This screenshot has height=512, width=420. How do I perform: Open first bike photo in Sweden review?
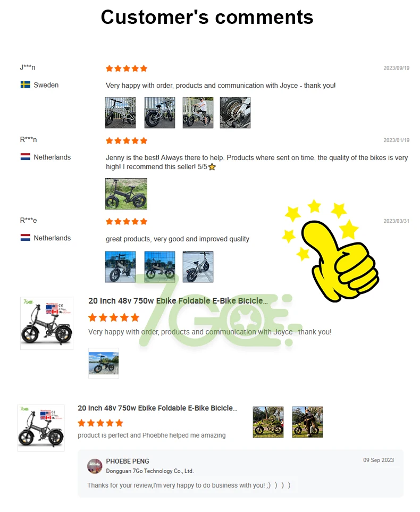coord(120,113)
